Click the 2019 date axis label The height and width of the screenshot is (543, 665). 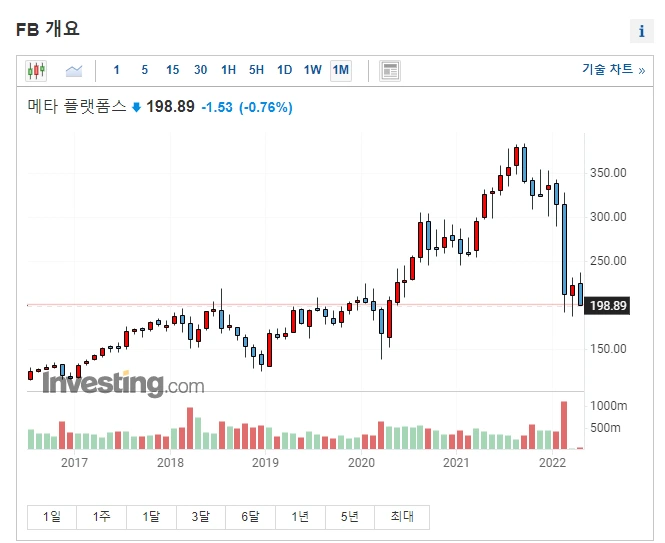pos(265,462)
